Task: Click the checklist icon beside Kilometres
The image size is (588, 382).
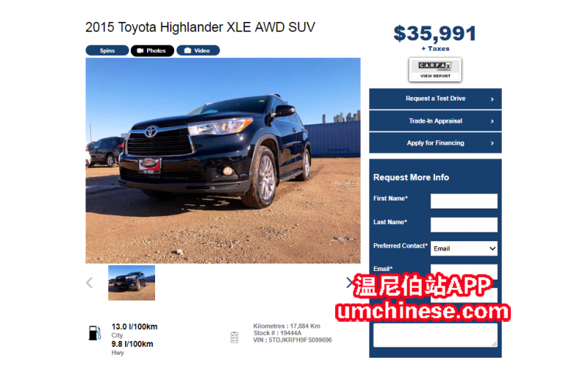Action: click(x=234, y=337)
